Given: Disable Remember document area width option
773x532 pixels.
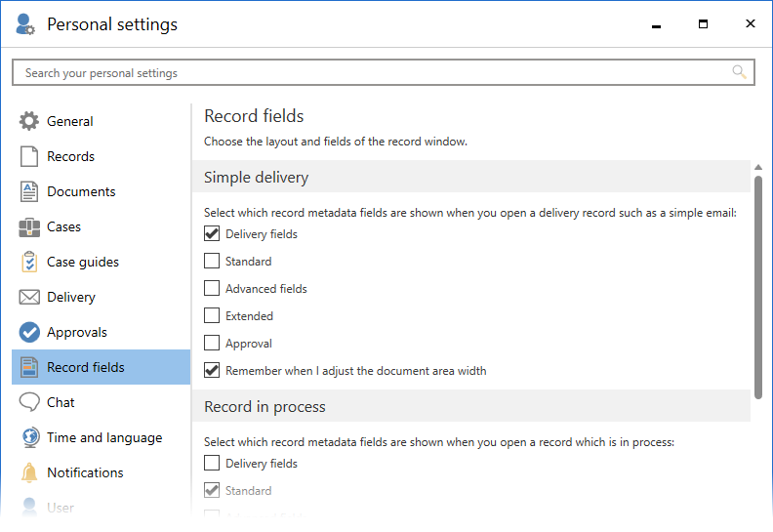Looking at the screenshot, I should pos(212,371).
